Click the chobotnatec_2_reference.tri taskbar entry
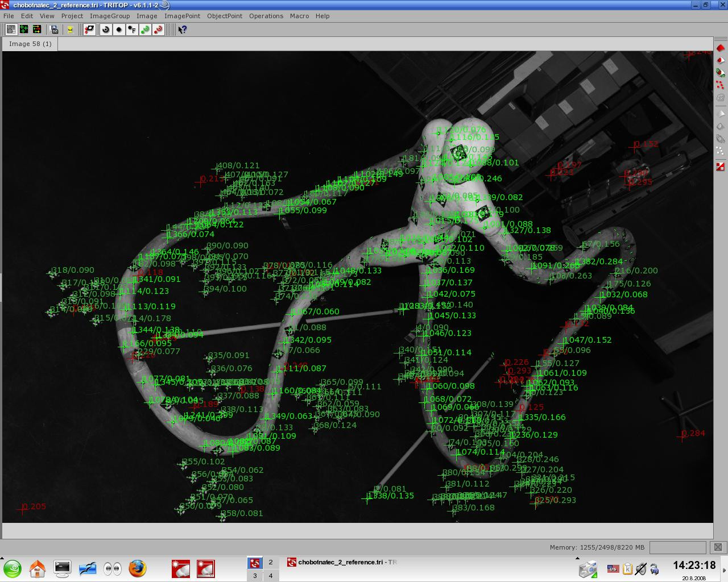The width and height of the screenshot is (728, 582). (x=341, y=562)
